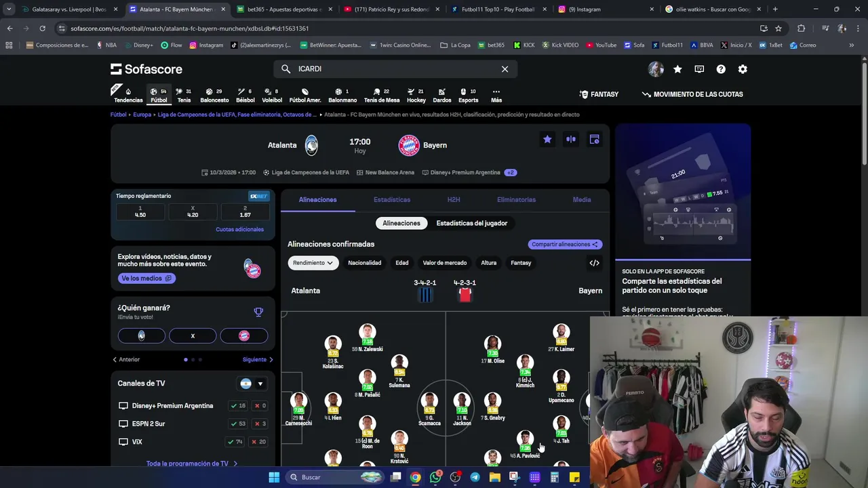The width and height of the screenshot is (868, 488).
Task: Open the Tenis de Mesa category
Action: pos(382,95)
